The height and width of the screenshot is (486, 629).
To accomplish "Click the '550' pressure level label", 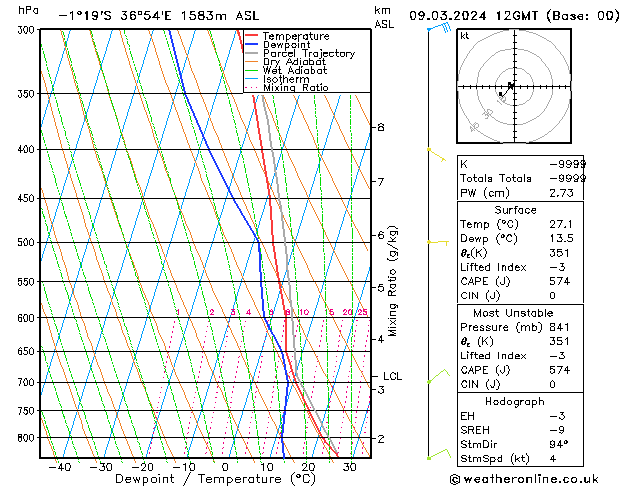I will (x=28, y=282).
